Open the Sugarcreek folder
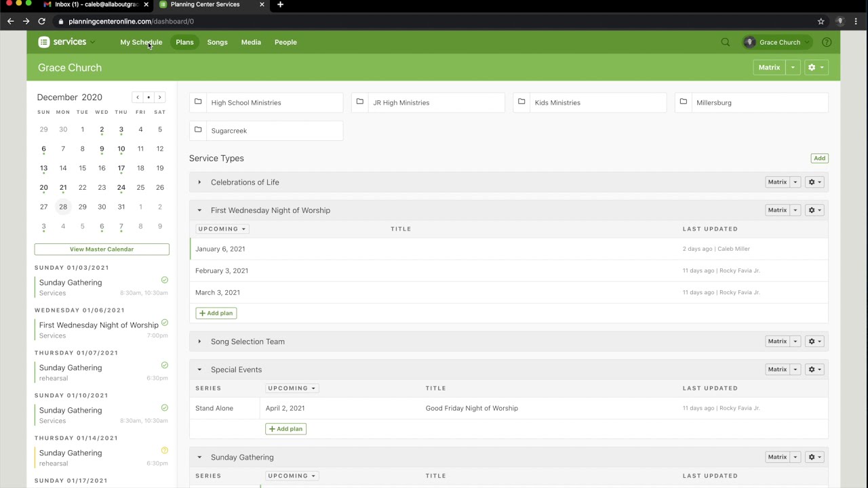This screenshot has height=488, width=868. [x=267, y=130]
